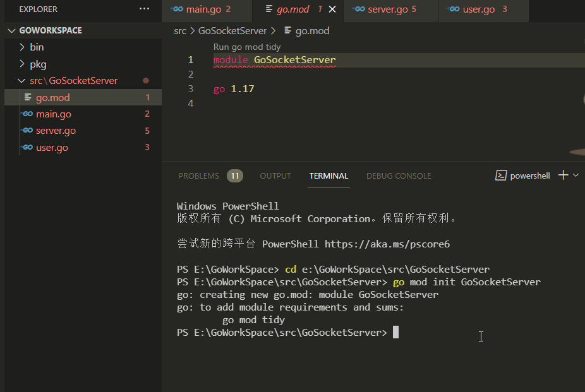Click the powershell terminal icon
Screen dimensions: 585x392
[x=501, y=175]
